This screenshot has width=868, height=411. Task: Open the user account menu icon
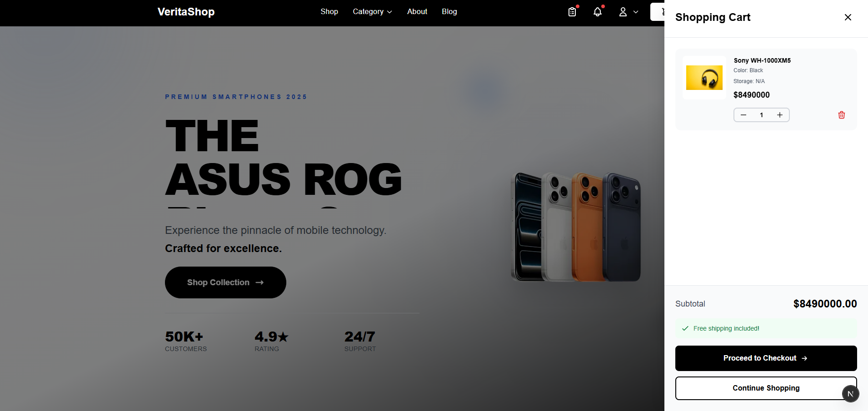point(623,12)
